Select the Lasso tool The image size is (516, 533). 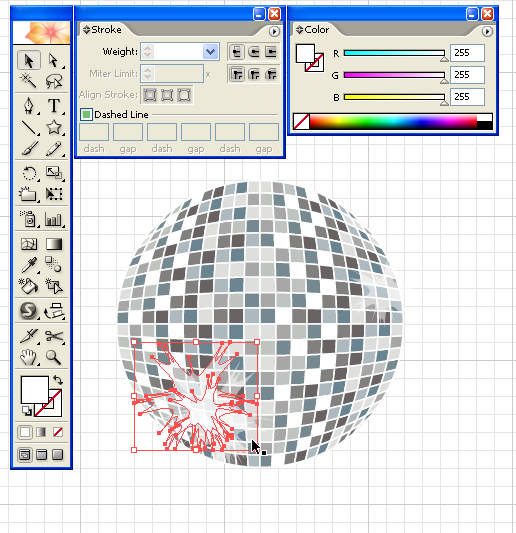click(54, 81)
